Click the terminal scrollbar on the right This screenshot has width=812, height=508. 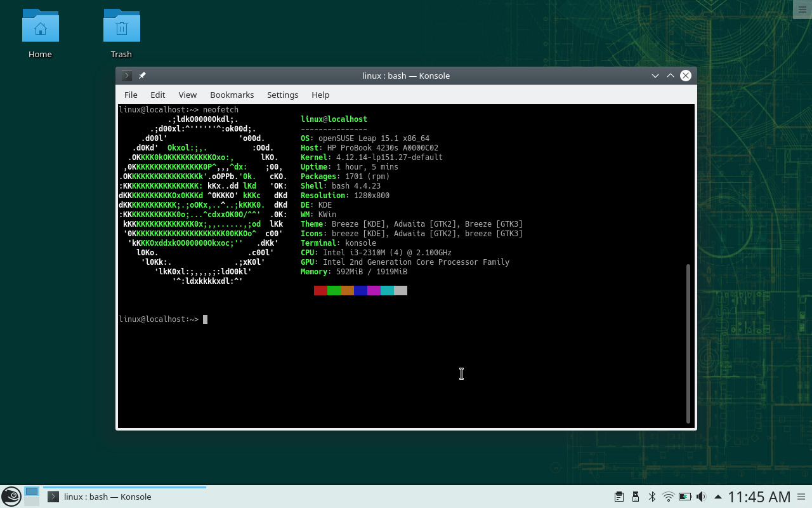(688, 343)
